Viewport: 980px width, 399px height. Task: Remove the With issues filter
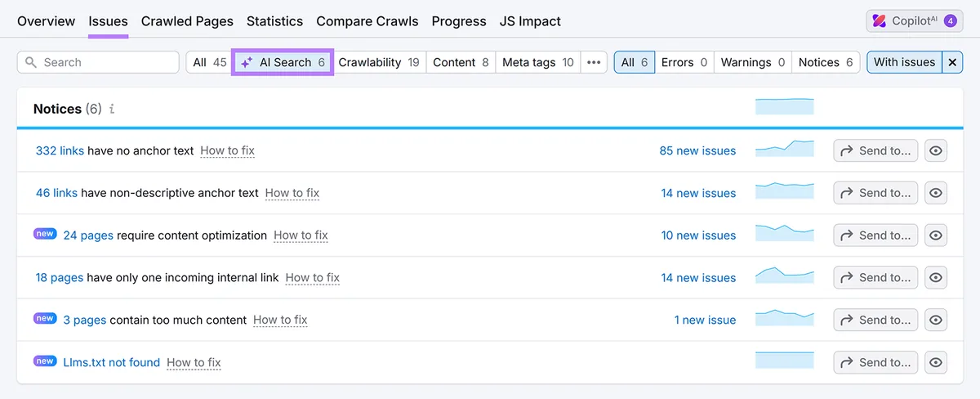(952, 62)
